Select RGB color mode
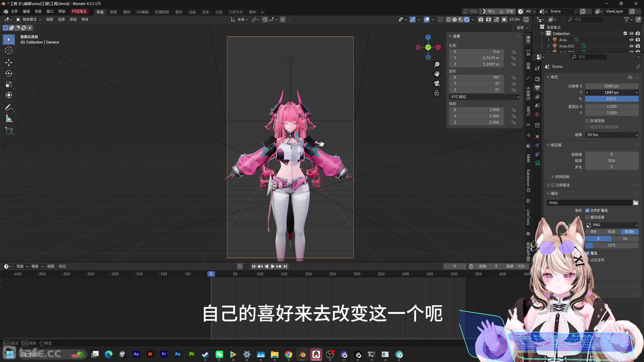The width and height of the screenshot is (644, 362). [612, 232]
